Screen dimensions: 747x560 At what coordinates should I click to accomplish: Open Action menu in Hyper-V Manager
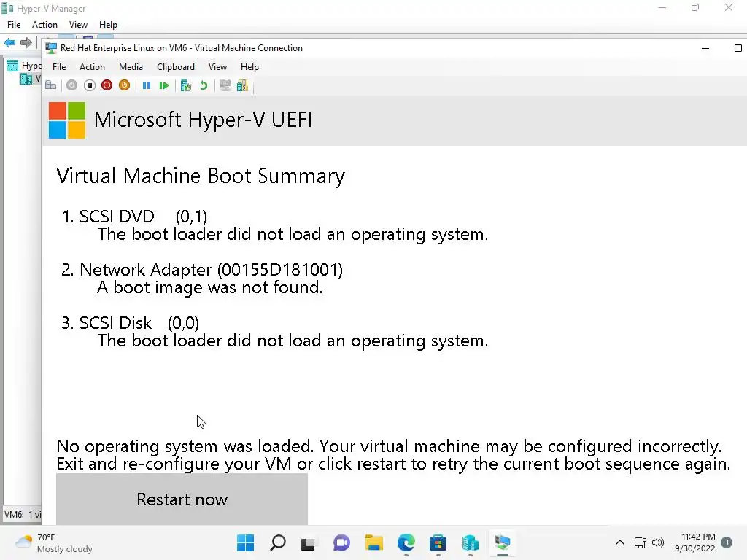[x=44, y=25]
